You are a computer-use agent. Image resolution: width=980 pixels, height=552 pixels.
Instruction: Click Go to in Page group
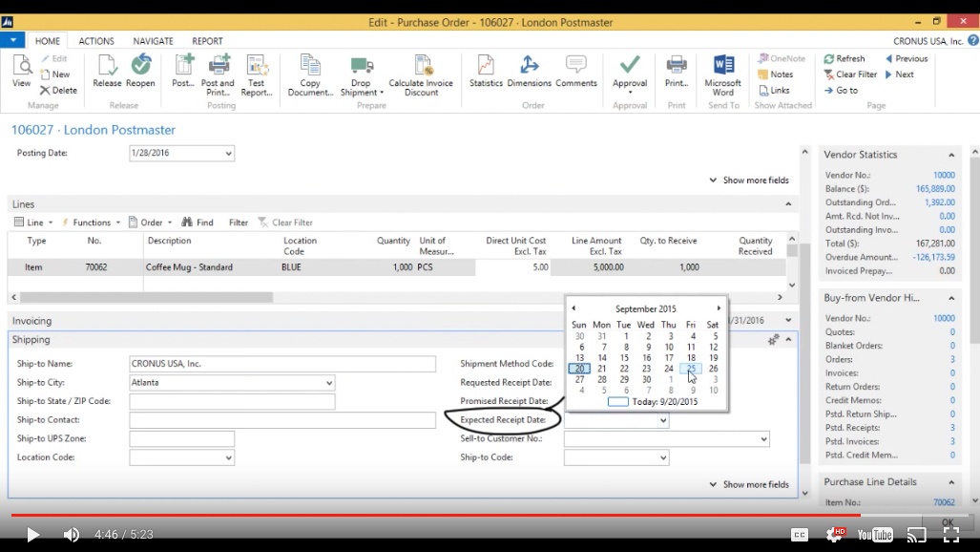click(x=841, y=90)
